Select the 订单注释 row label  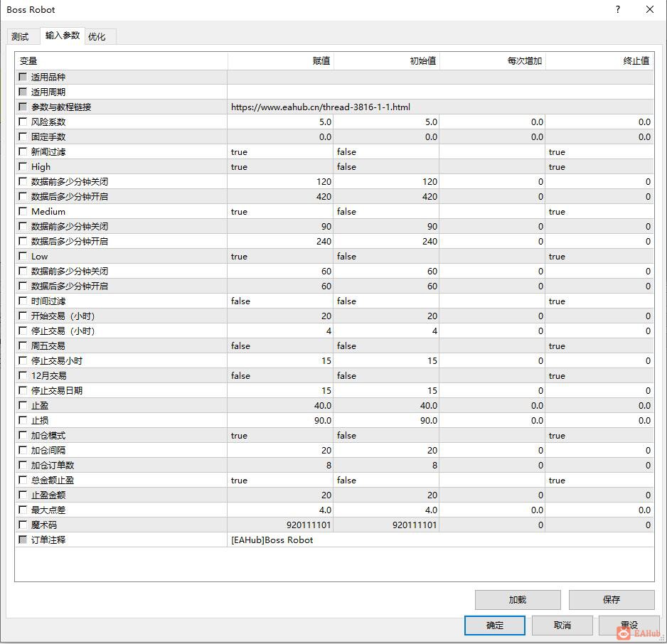pos(48,540)
